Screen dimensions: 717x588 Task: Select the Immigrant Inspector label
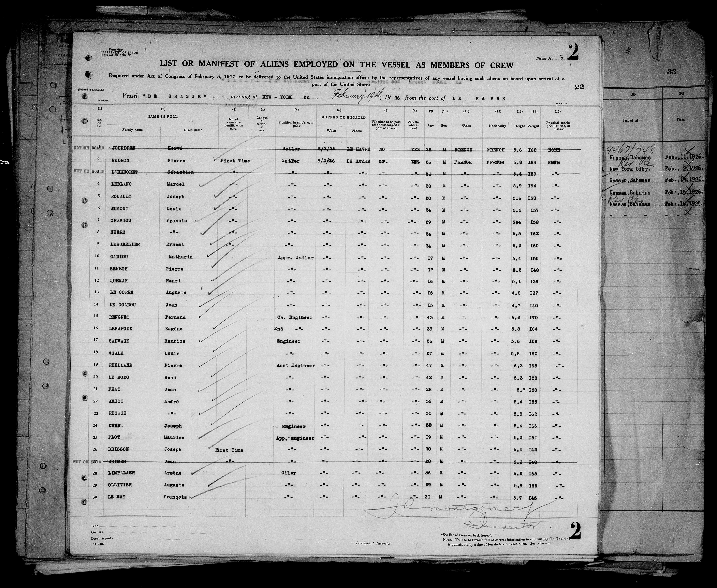(x=373, y=543)
